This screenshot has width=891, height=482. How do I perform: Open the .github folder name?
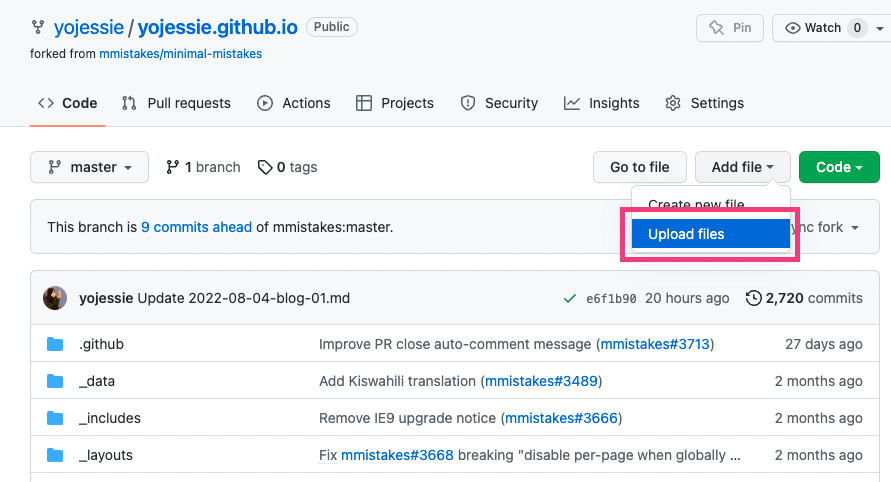coord(101,344)
